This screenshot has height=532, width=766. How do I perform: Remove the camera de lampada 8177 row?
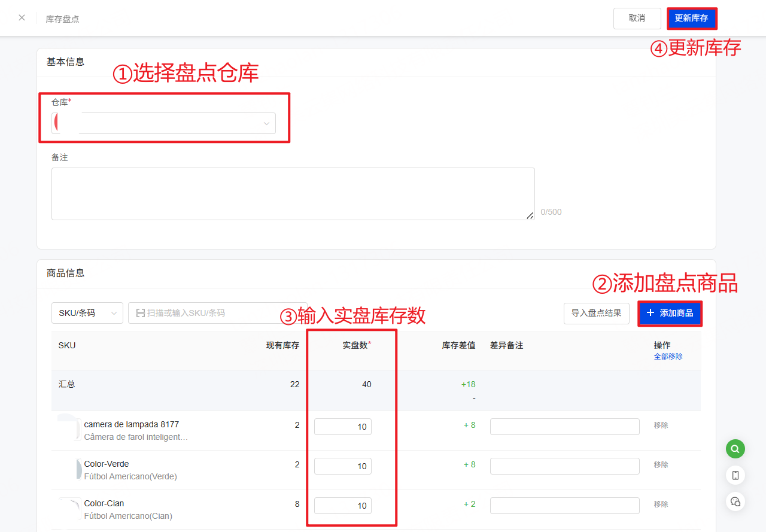(x=661, y=425)
